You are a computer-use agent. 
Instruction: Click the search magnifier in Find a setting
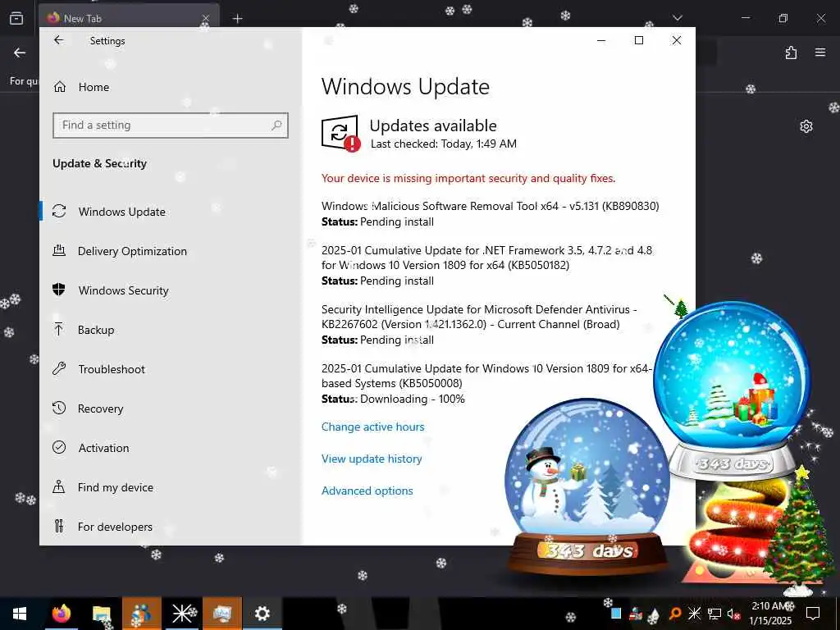[x=276, y=126]
